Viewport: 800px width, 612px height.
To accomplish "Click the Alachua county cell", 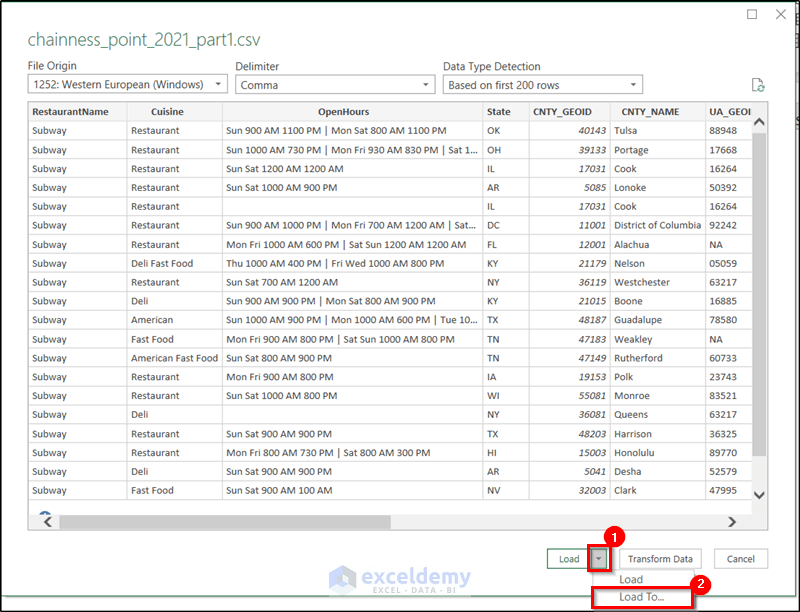I will tap(658, 245).
